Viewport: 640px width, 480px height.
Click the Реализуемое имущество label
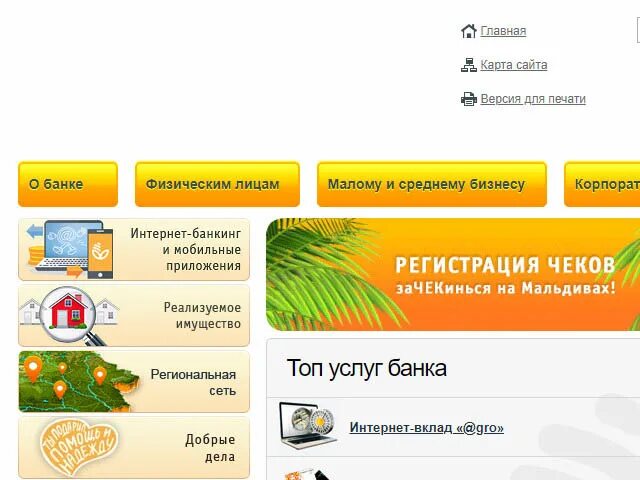202,316
